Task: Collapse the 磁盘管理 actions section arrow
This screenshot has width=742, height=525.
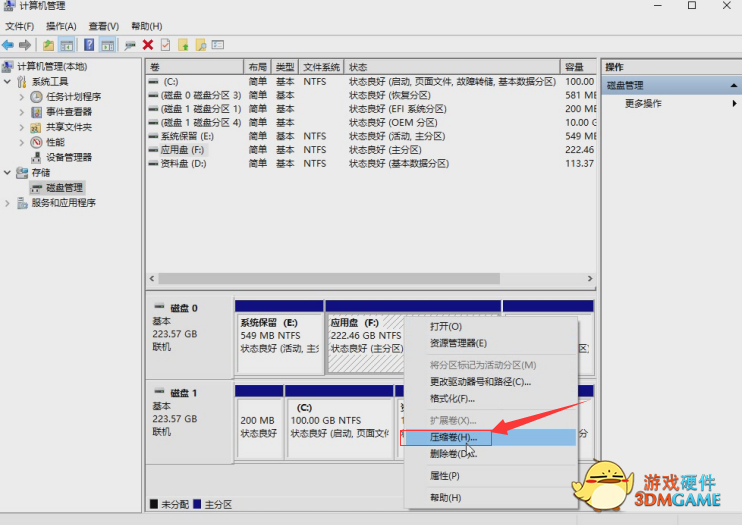Action: click(x=733, y=86)
